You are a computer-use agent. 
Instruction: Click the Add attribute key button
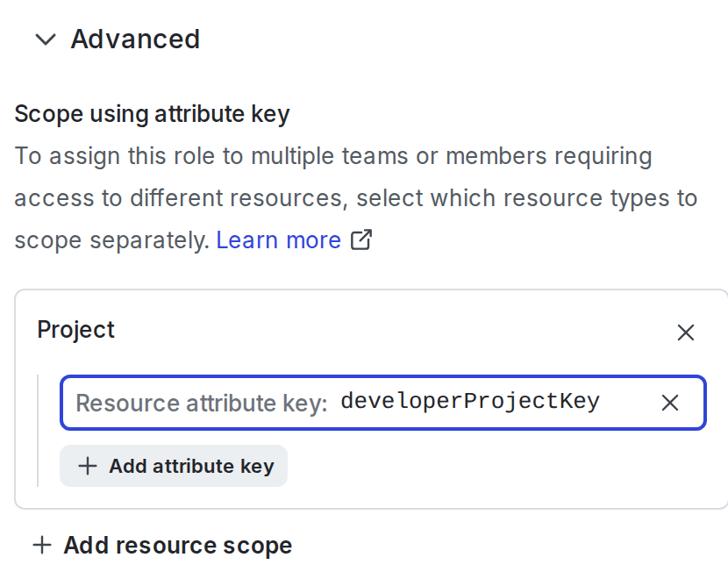point(173,466)
